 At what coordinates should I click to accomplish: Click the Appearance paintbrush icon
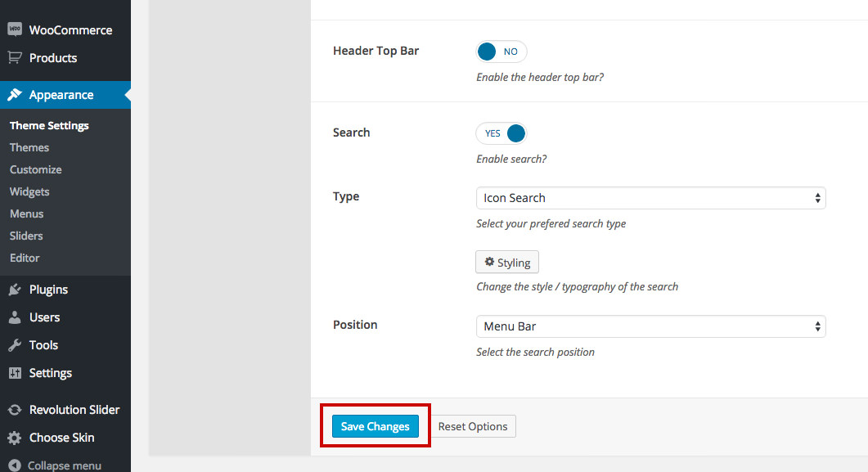(x=15, y=95)
